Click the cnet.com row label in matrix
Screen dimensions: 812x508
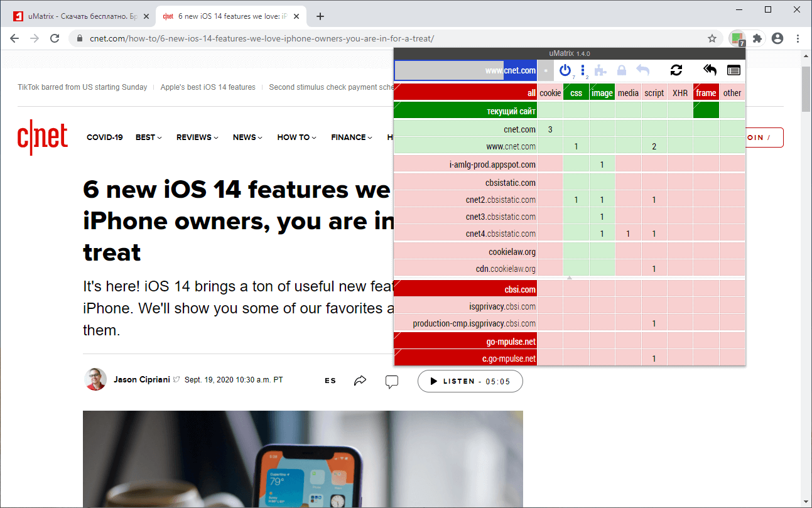click(x=465, y=129)
